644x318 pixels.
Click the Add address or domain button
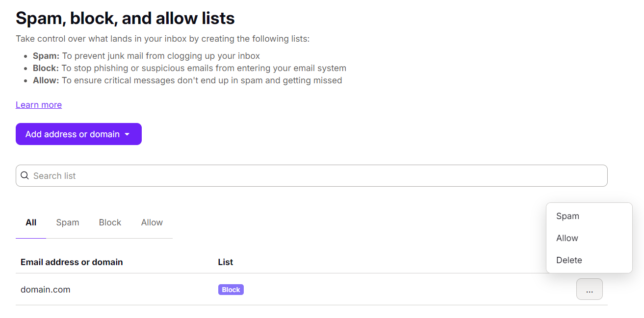click(73, 134)
